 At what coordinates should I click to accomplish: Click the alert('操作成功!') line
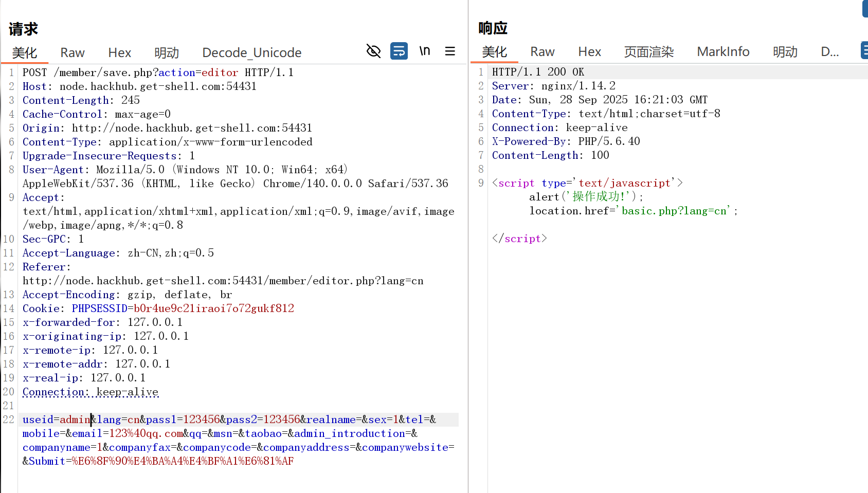point(586,197)
